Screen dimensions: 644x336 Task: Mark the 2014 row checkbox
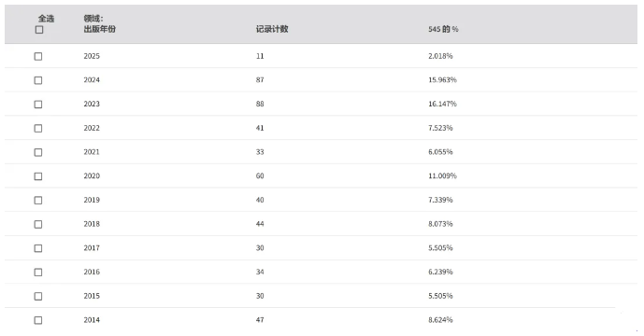pos(38,320)
